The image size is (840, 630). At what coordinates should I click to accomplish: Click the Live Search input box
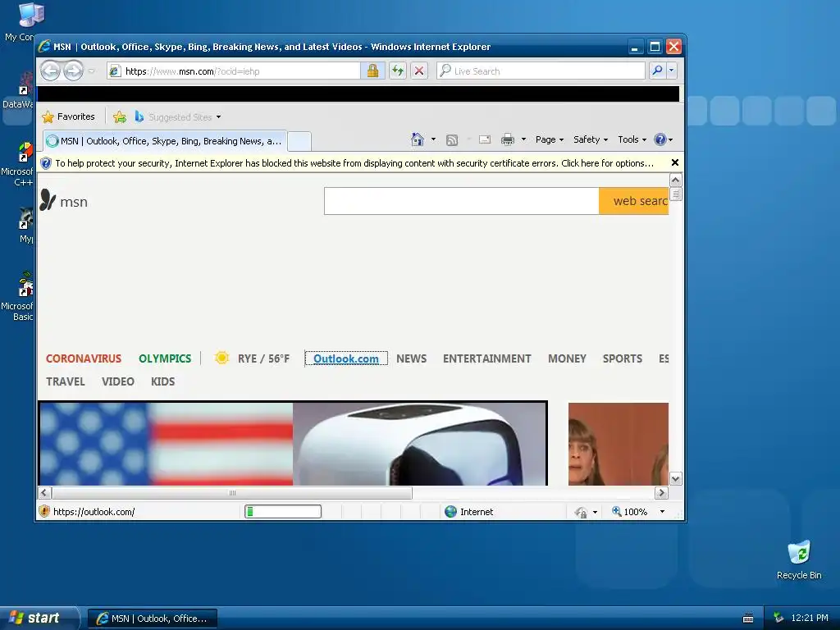pos(541,71)
